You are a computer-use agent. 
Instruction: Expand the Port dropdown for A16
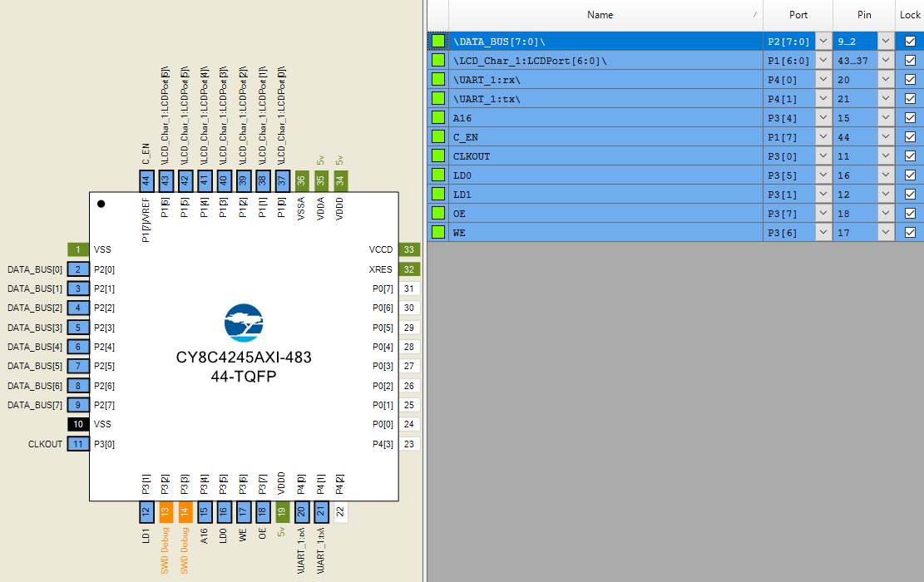pos(823,118)
